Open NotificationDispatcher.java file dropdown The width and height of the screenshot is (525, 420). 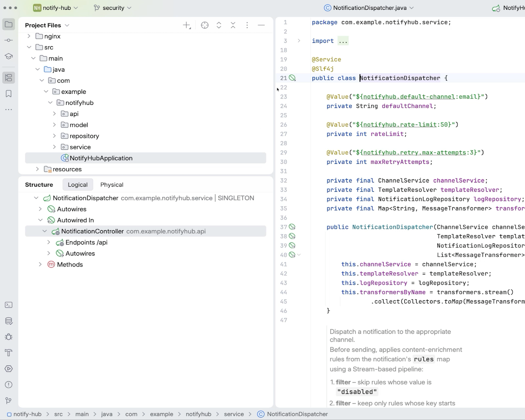[369, 8]
